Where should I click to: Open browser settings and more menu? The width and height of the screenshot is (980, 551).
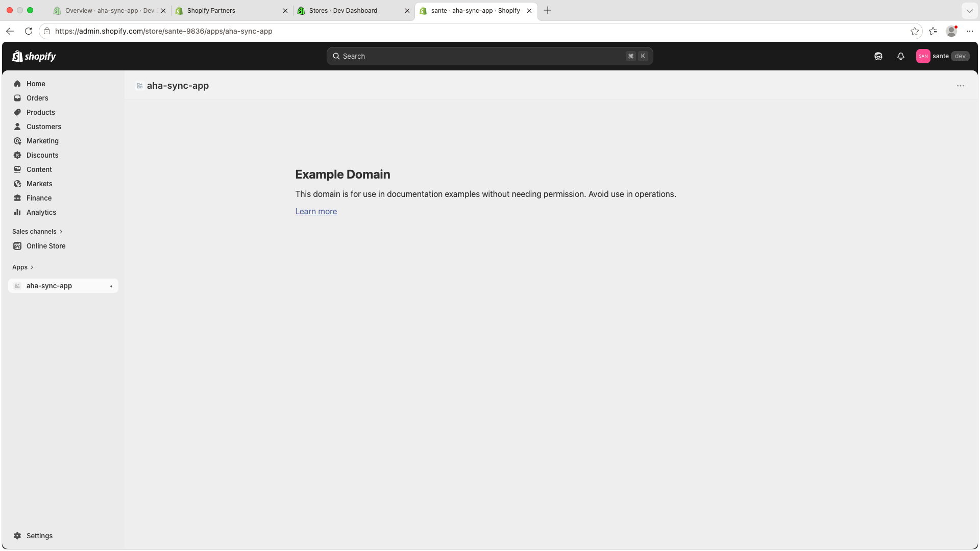[x=970, y=31]
